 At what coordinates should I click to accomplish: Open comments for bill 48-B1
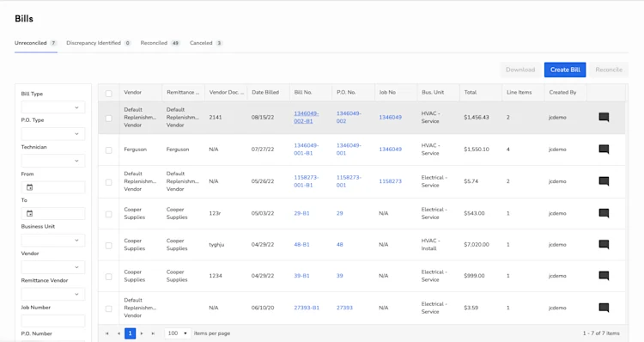[604, 245]
